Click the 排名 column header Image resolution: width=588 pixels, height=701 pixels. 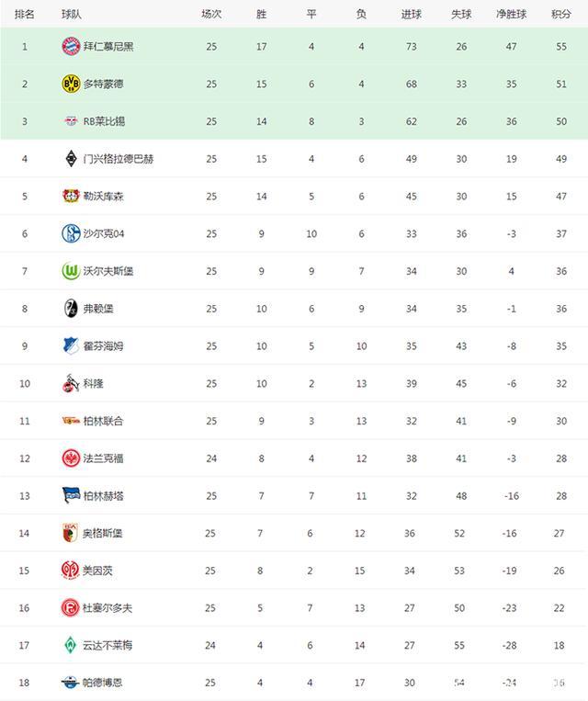click(25, 15)
